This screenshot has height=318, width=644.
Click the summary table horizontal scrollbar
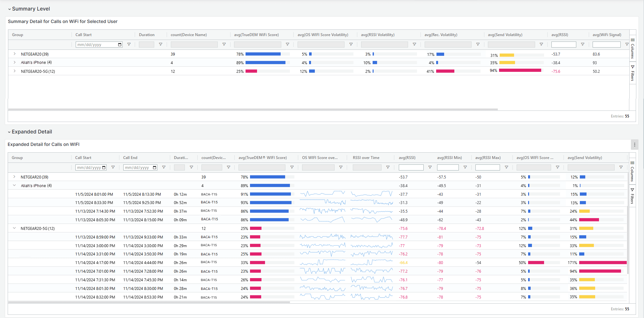(x=253, y=109)
